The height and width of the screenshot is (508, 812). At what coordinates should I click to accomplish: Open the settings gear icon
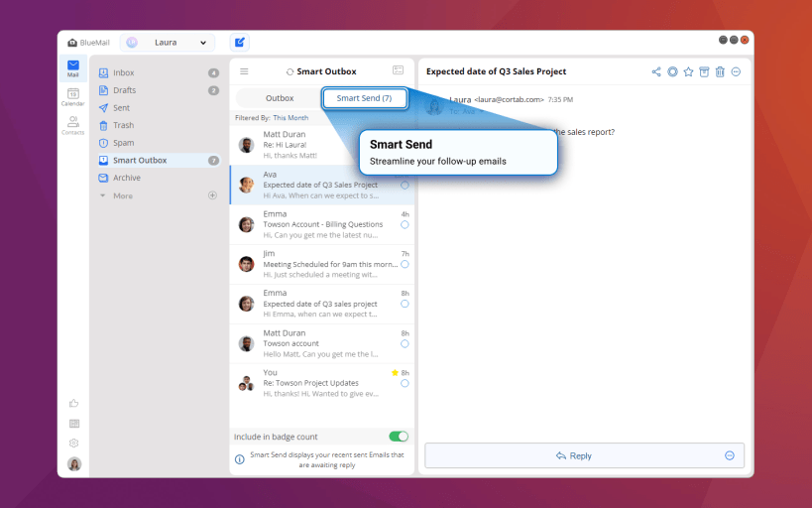pos(74,444)
